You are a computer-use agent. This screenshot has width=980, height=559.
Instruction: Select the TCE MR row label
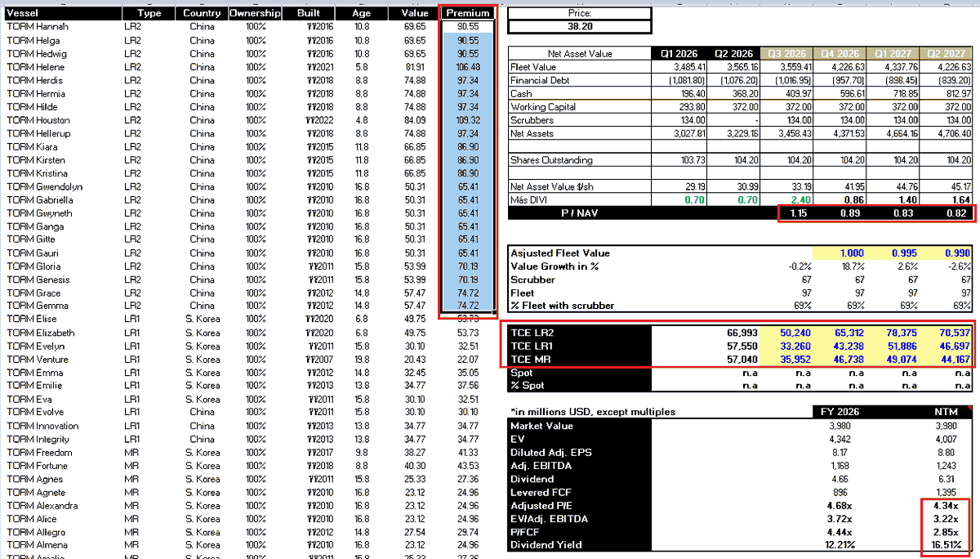click(529, 359)
